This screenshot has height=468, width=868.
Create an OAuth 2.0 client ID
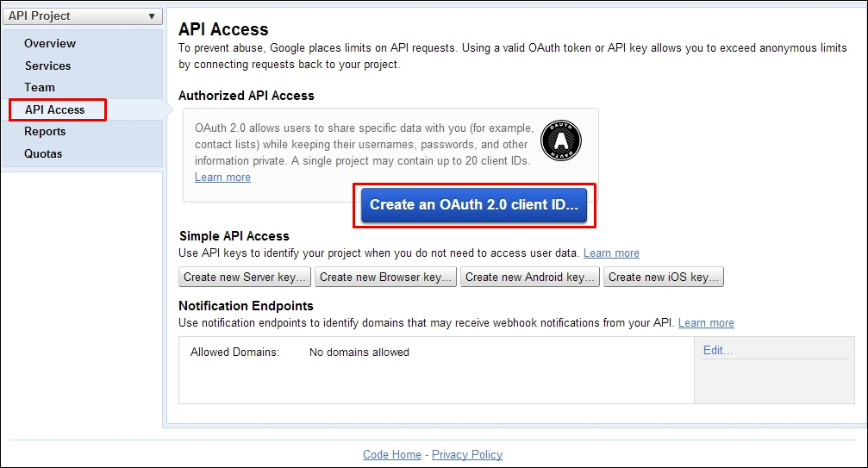click(x=474, y=204)
